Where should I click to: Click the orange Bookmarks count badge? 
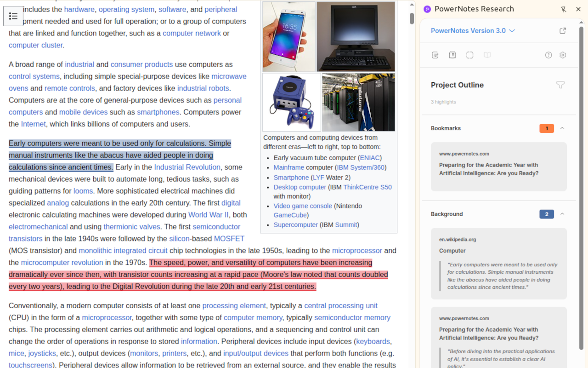pyautogui.click(x=547, y=128)
